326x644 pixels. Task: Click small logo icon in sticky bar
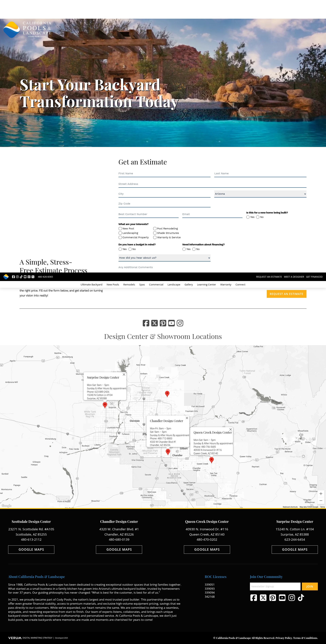click(x=6, y=277)
